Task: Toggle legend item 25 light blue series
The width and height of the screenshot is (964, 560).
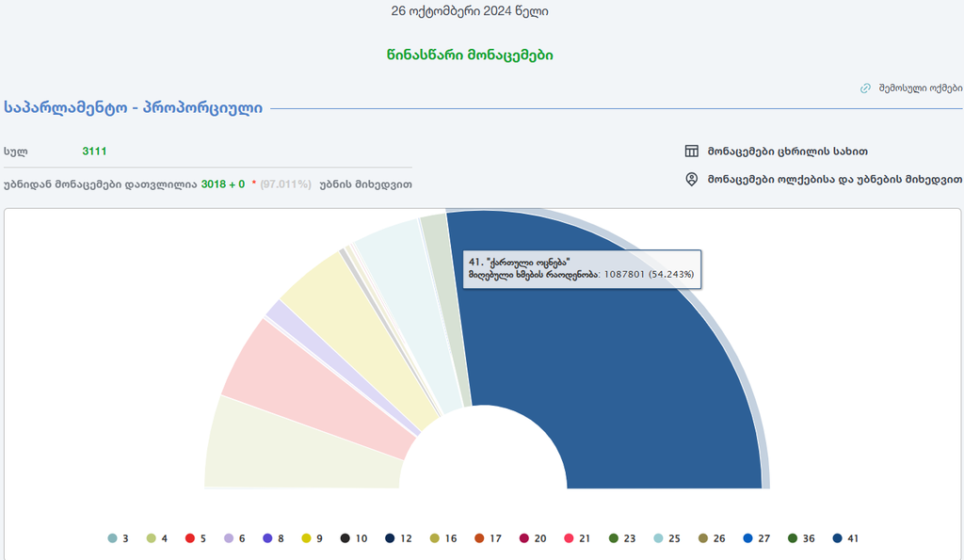Action: (667, 538)
